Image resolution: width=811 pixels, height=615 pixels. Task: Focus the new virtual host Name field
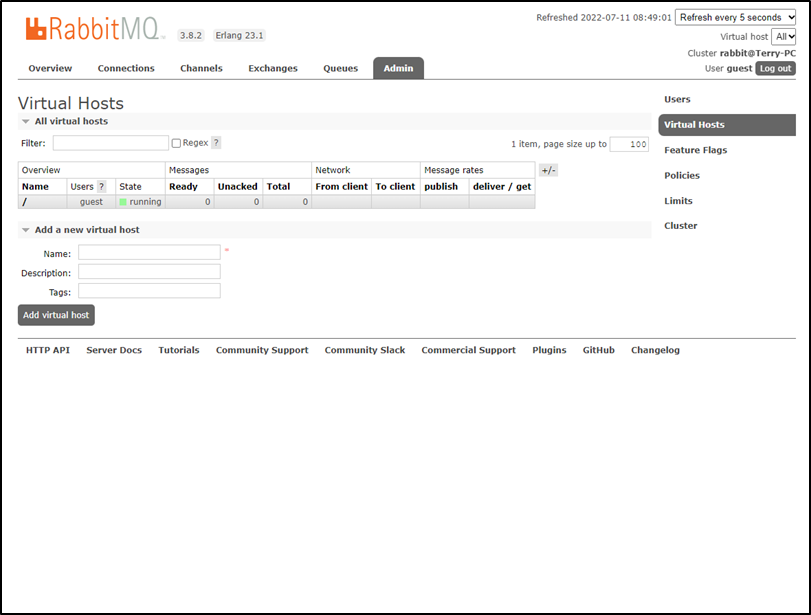pyautogui.click(x=149, y=252)
